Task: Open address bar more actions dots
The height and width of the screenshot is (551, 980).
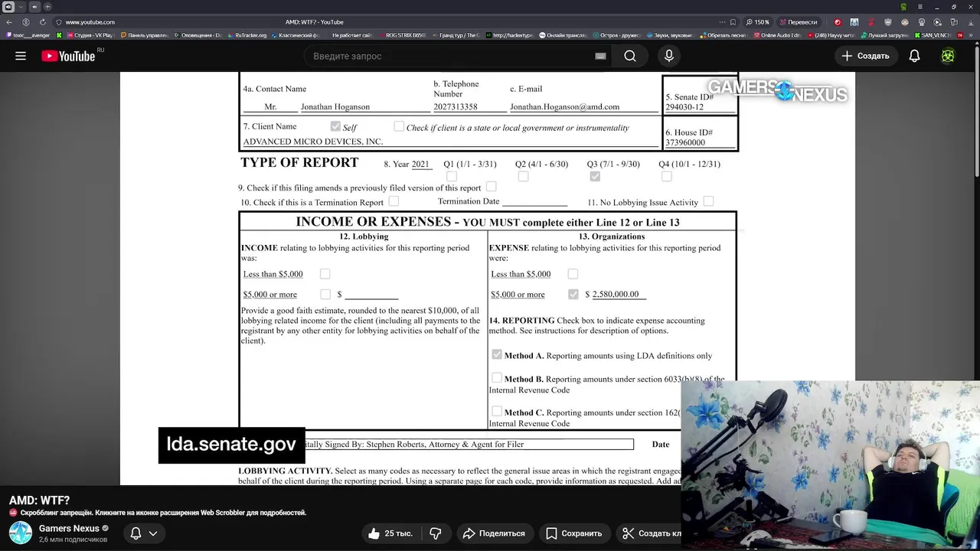Action: pyautogui.click(x=722, y=22)
